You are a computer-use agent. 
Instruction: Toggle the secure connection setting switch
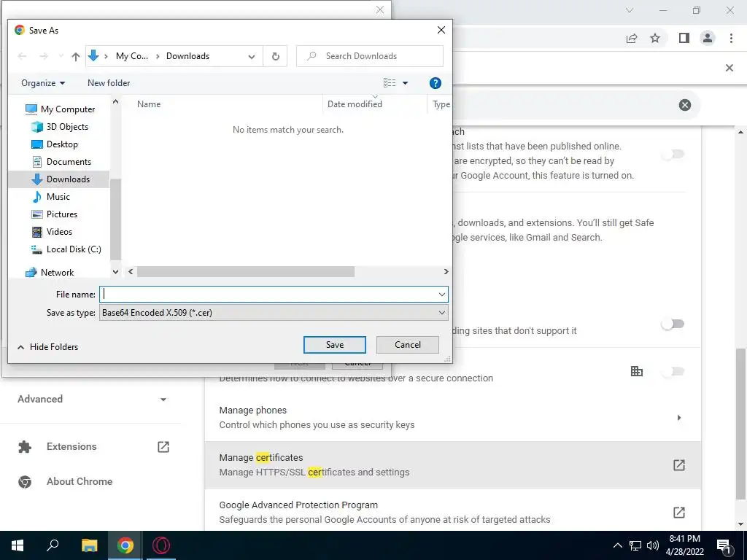[673, 371]
